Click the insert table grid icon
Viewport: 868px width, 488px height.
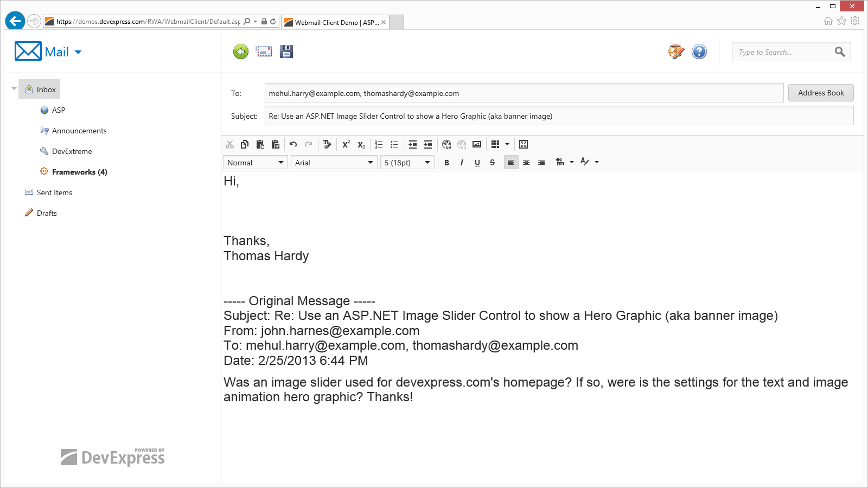(495, 144)
